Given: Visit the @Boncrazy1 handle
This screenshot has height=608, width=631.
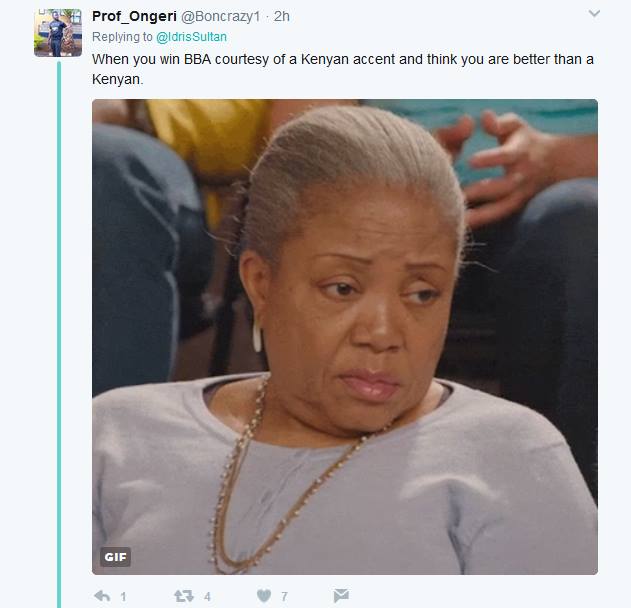Looking at the screenshot, I should pos(220,16).
